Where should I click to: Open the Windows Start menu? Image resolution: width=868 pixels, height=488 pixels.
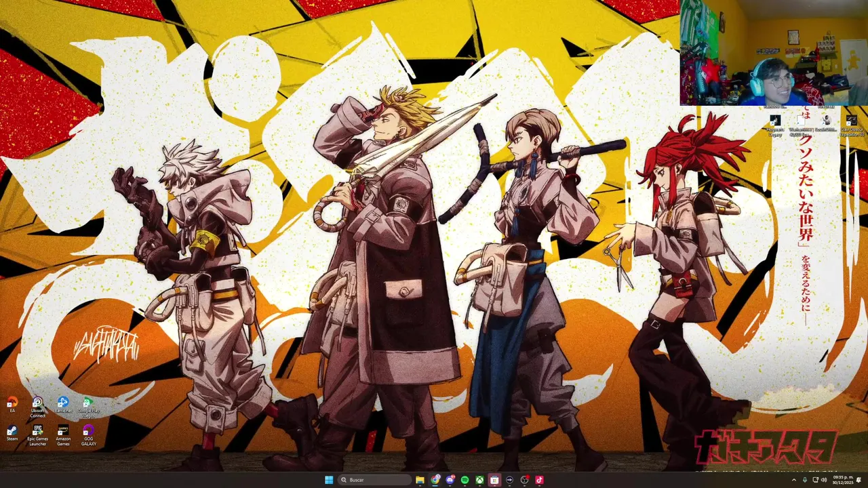click(329, 480)
